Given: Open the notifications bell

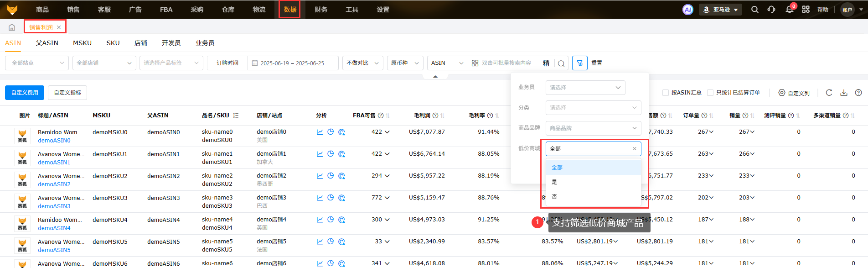Looking at the screenshot, I should click(x=790, y=10).
